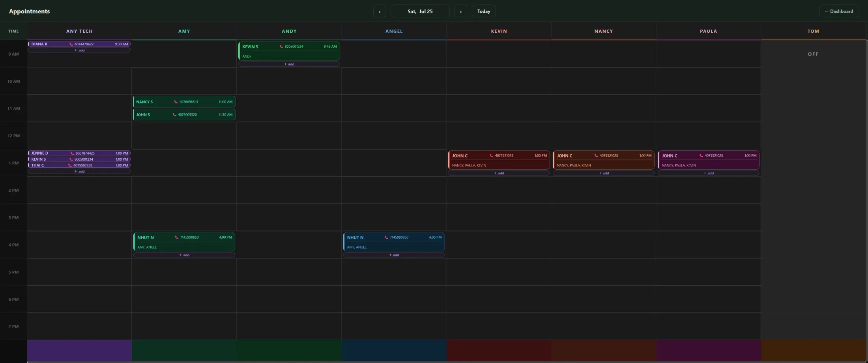Open Nhut N 4:00 PM appointment in Amy column
The width and height of the screenshot is (868, 363).
(x=184, y=242)
